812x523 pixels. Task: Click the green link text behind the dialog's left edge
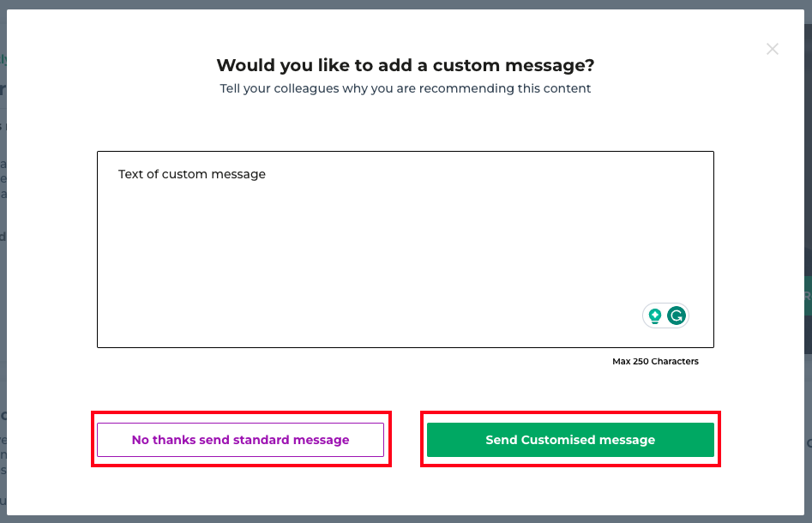3,59
